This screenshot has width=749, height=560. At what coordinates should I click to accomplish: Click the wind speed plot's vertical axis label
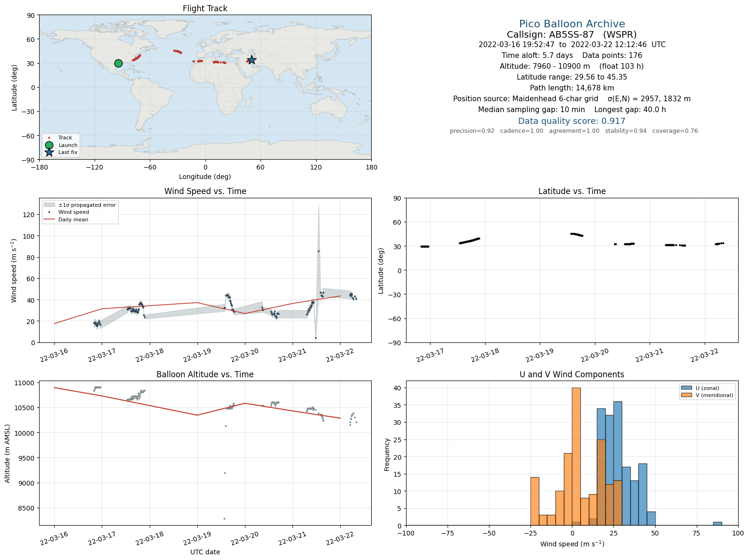pos(14,270)
